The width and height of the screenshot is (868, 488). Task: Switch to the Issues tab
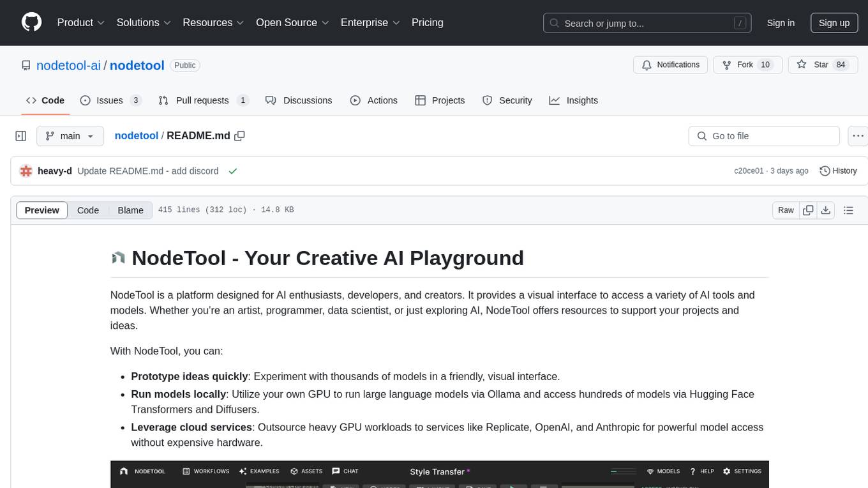point(110,100)
